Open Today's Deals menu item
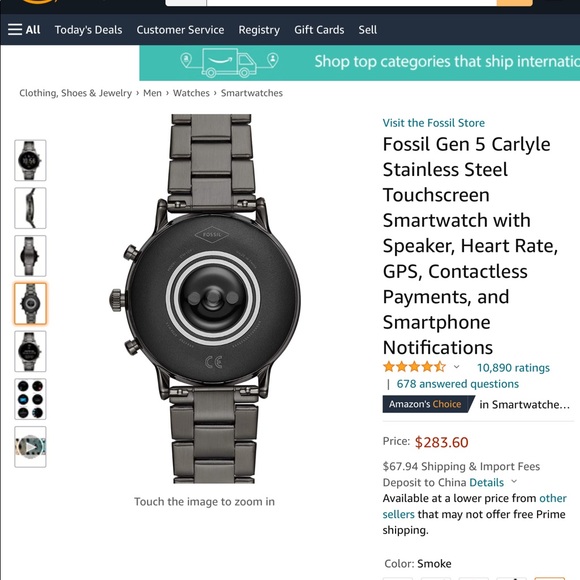This screenshot has height=580, width=580. point(88,30)
